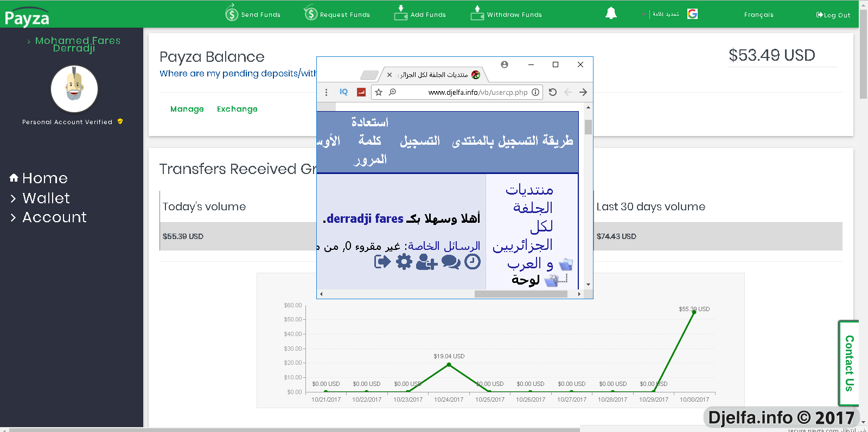Click the Google Translate G icon

[x=692, y=14]
